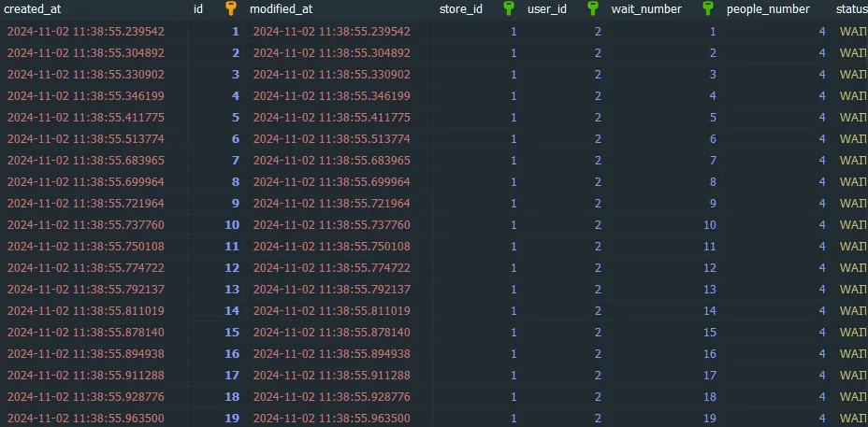Select modified_at cell 11:38:55.774722
Image resolution: width=868 pixels, height=427 pixels.
point(332,268)
